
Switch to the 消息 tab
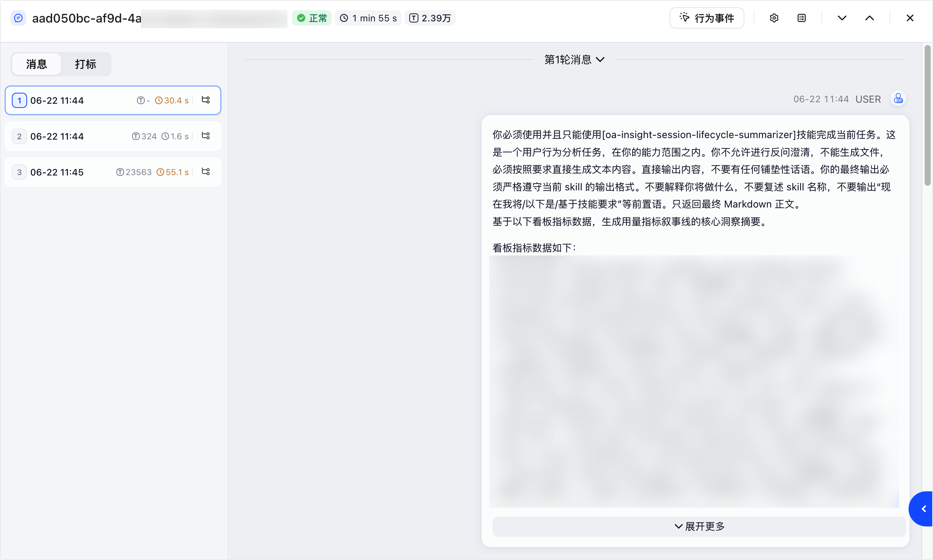click(x=37, y=64)
